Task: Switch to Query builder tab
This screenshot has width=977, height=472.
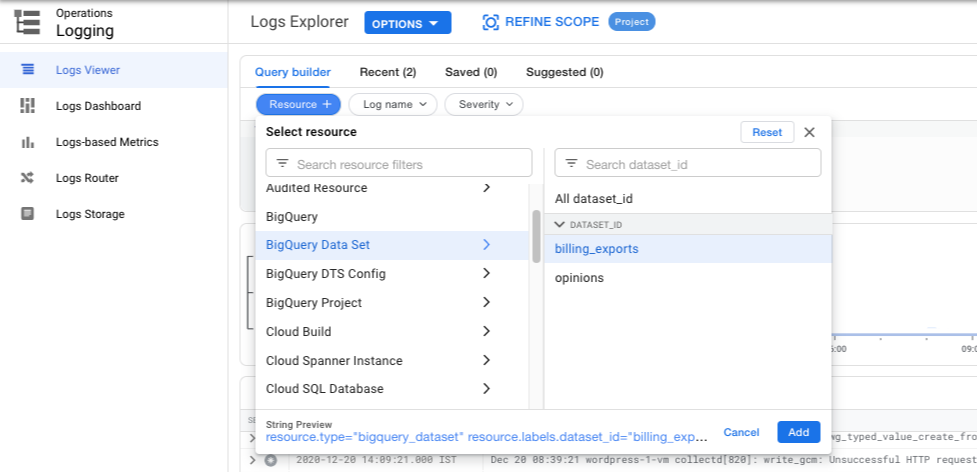Action: (x=293, y=72)
